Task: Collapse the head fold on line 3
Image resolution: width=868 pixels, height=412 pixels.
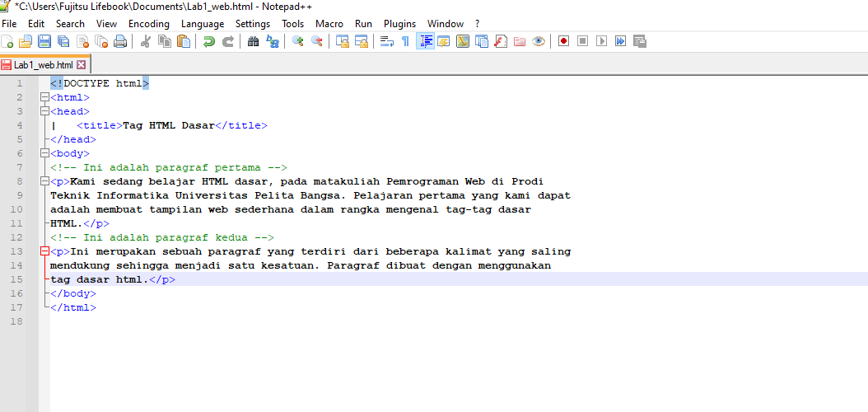Action: 44,112
